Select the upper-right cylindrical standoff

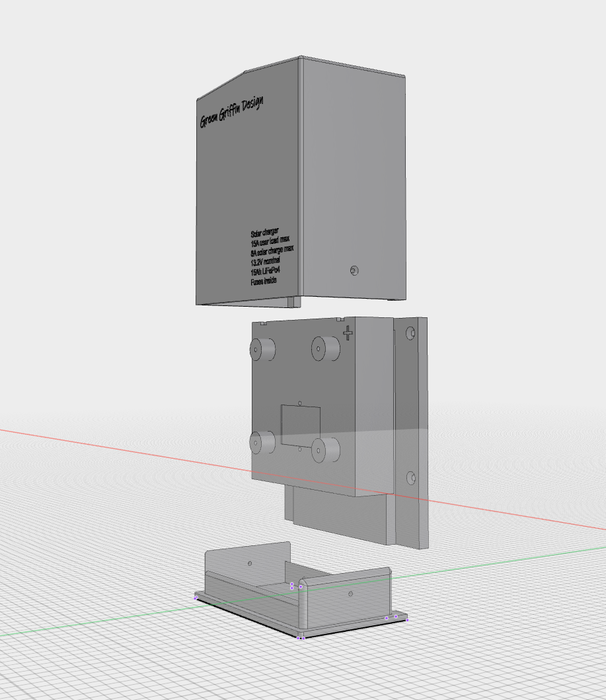click(325, 348)
